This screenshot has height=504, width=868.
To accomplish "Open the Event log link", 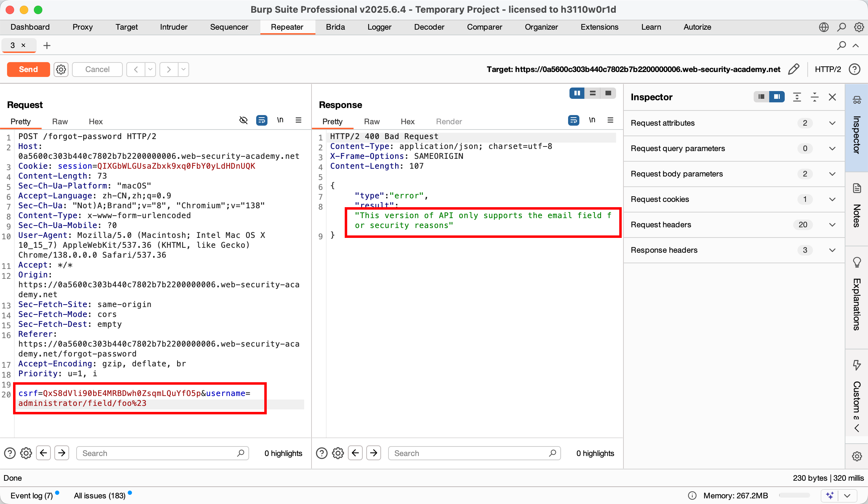I will point(31,496).
